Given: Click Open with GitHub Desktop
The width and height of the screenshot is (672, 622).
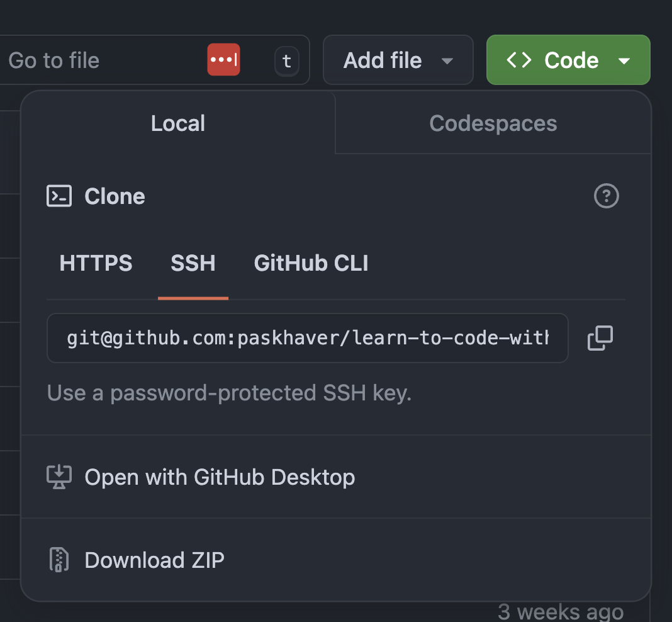Looking at the screenshot, I should [336, 477].
